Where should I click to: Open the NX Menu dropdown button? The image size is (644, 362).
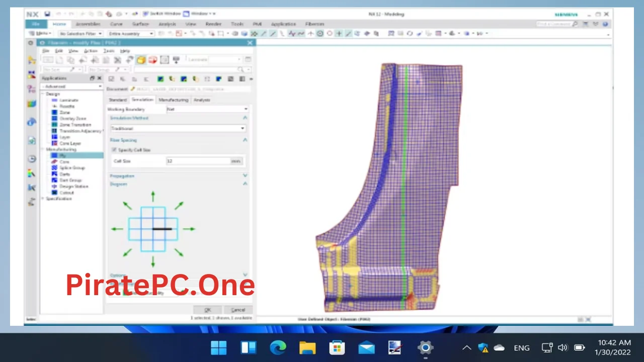coord(41,34)
